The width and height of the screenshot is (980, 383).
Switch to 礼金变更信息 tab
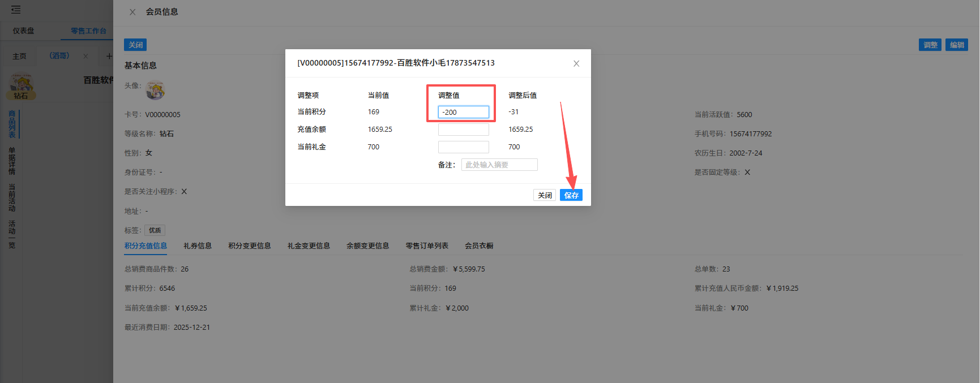(309, 246)
